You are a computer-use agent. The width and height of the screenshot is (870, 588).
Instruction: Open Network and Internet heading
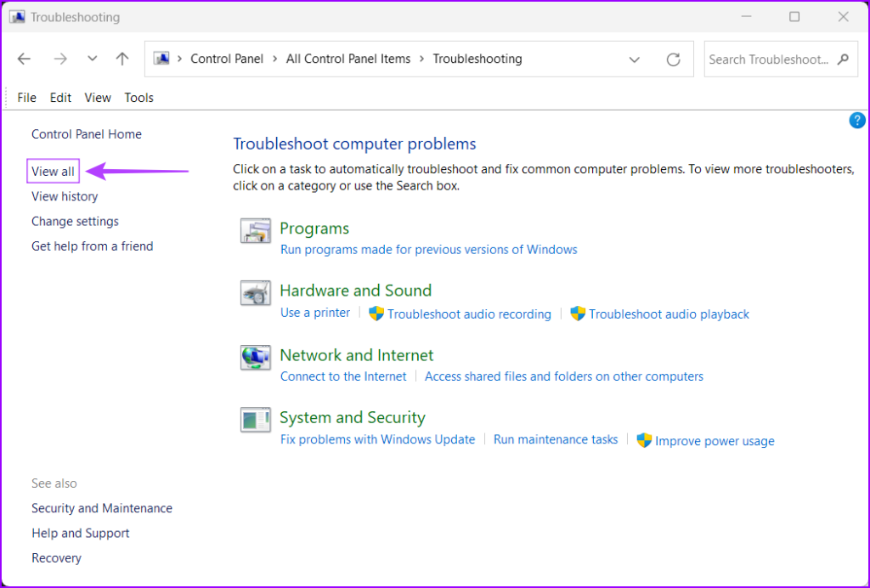[x=356, y=355]
